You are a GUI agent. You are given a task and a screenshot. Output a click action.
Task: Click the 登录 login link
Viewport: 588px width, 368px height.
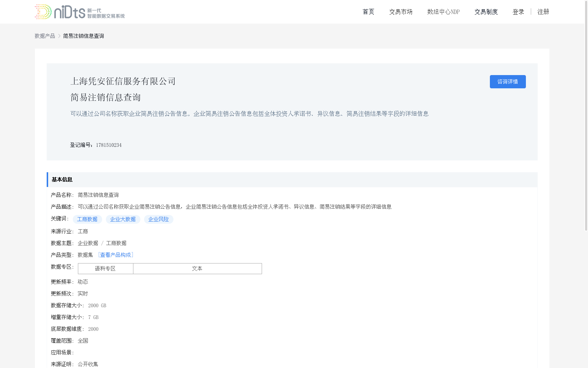[518, 12]
